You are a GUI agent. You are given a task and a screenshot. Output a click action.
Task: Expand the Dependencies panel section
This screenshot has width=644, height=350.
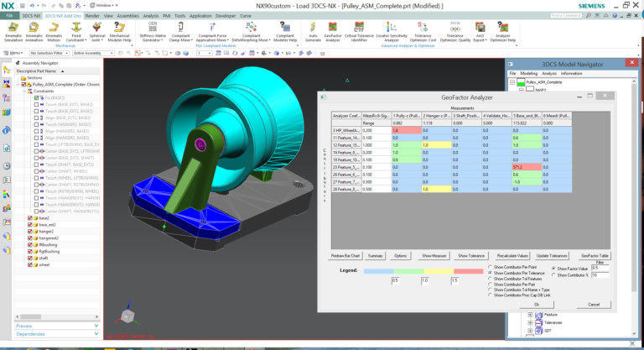click(57, 334)
